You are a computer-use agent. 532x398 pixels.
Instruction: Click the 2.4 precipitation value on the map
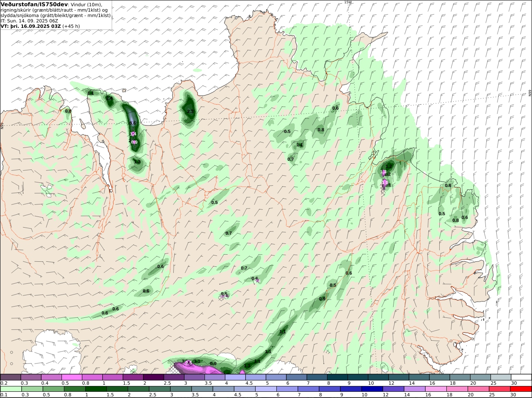pos(109,98)
